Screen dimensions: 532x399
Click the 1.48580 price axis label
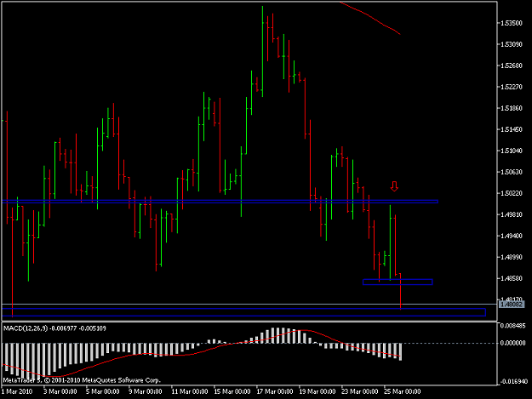click(512, 279)
